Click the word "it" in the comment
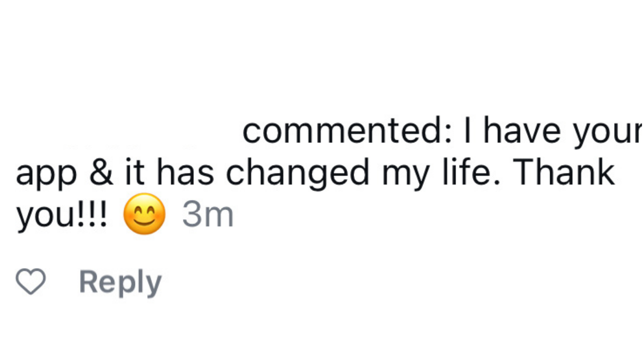644x363 pixels. pos(135,172)
